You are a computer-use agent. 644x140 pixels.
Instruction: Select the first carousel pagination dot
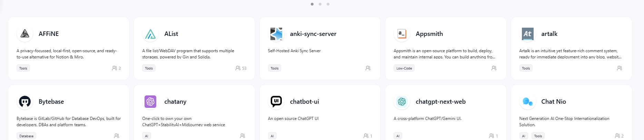point(312,4)
